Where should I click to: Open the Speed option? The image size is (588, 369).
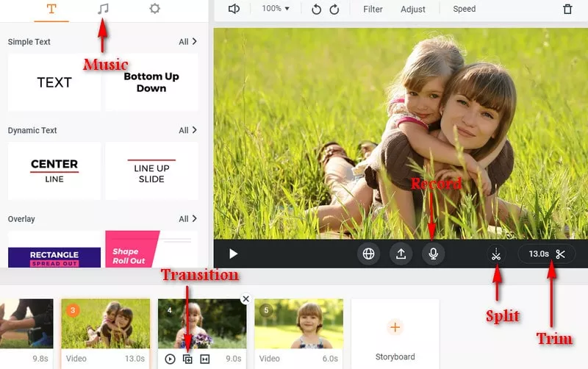click(465, 9)
